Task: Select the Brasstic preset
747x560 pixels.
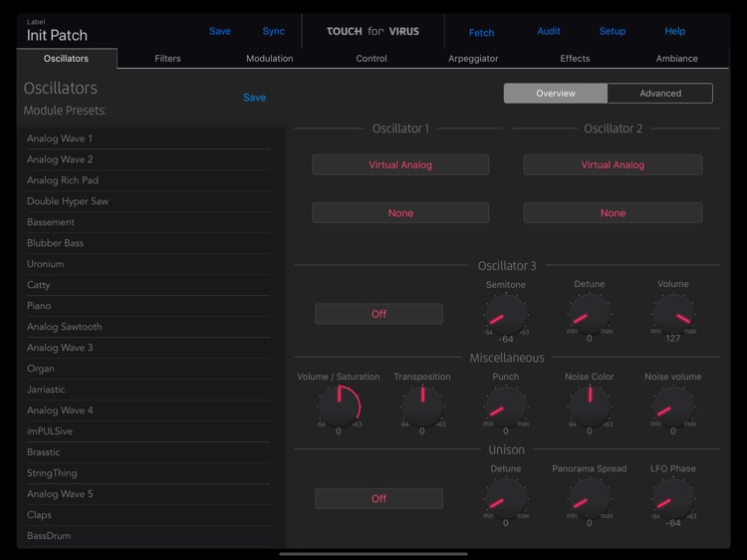Action: (x=148, y=452)
